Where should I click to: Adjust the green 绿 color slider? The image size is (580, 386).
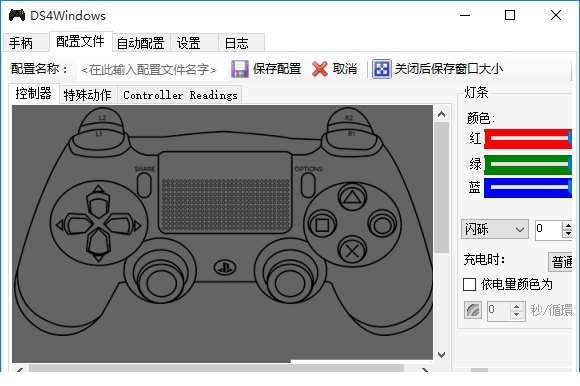[528, 165]
